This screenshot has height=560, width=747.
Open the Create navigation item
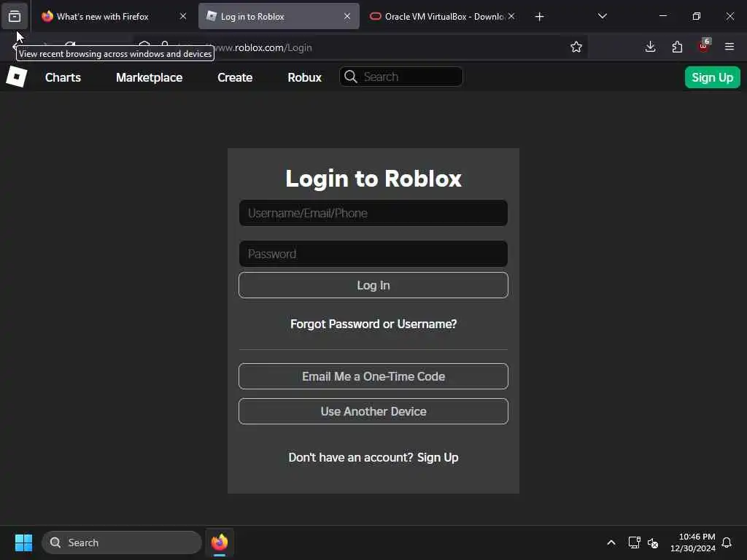pyautogui.click(x=235, y=77)
